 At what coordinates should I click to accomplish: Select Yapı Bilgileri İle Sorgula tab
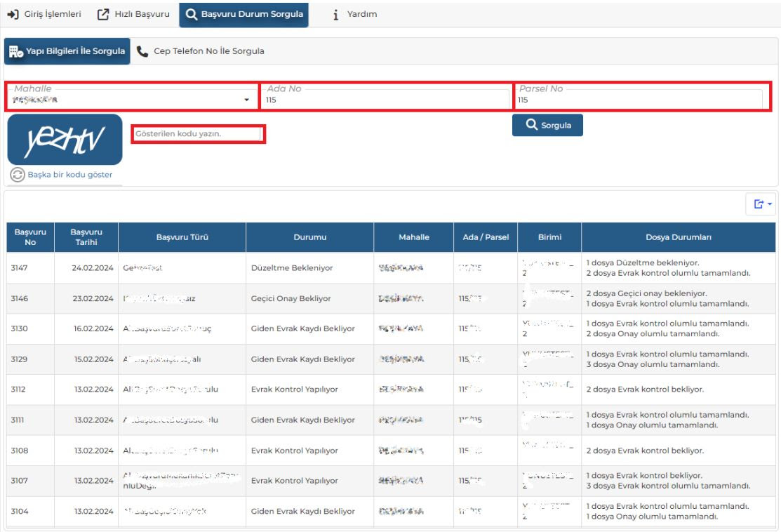[x=67, y=51]
